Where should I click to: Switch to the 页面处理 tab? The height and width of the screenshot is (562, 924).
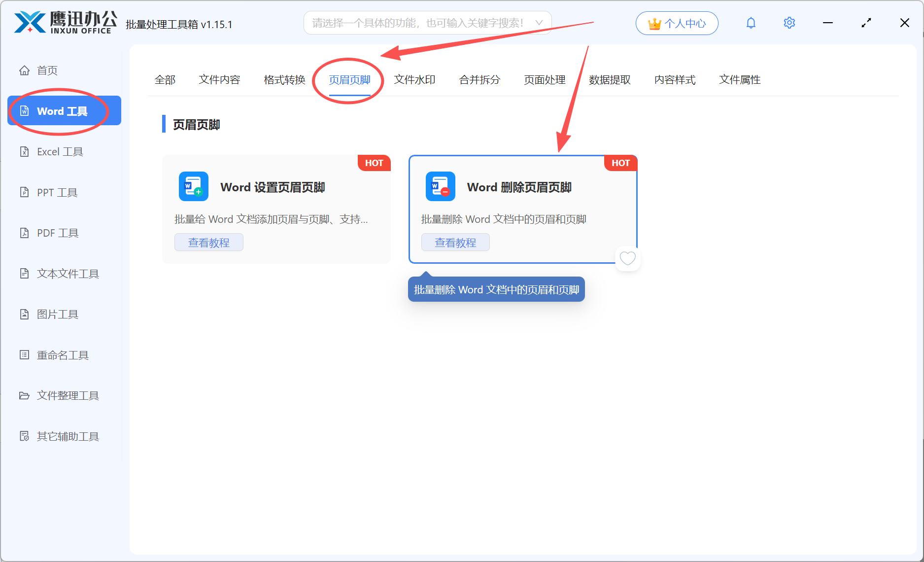point(545,80)
